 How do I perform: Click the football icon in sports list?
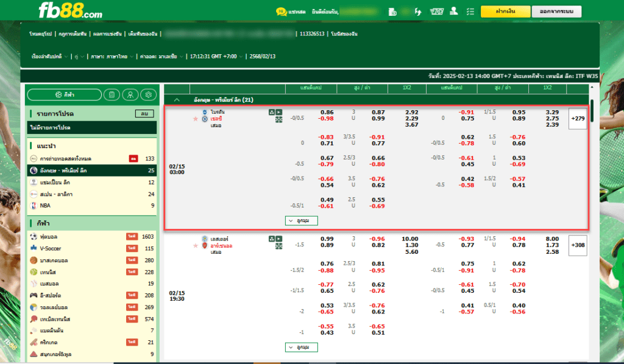coord(34,236)
